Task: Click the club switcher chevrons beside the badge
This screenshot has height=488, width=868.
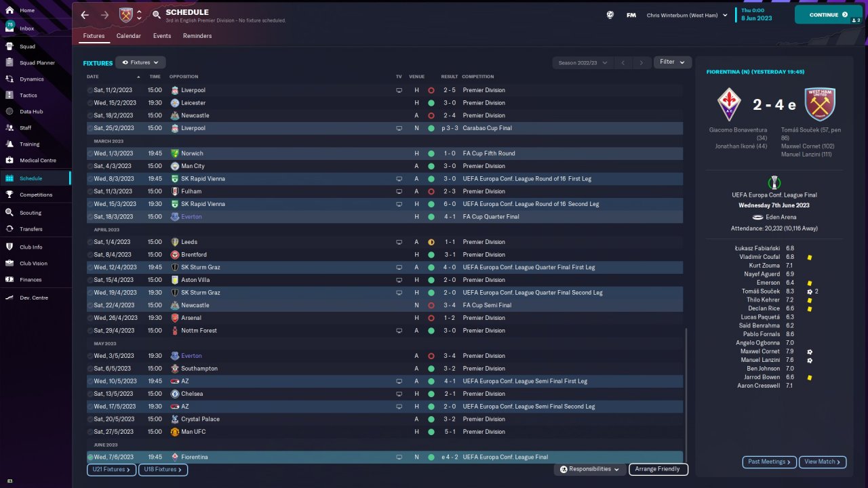Action: [139, 15]
